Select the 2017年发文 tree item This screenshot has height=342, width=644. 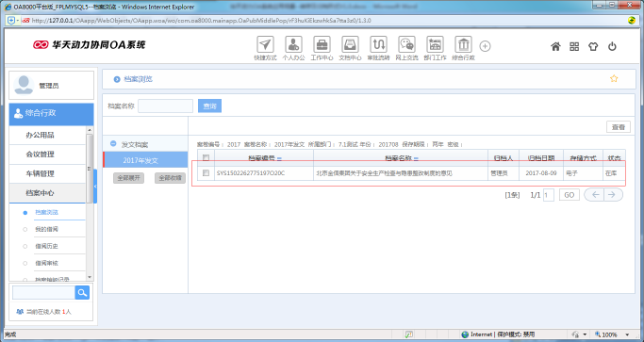pos(145,160)
